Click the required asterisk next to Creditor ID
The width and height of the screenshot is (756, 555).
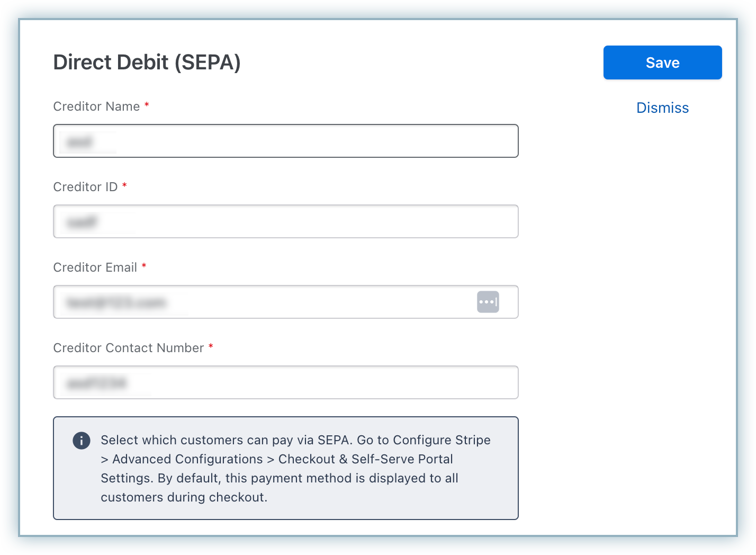(125, 186)
